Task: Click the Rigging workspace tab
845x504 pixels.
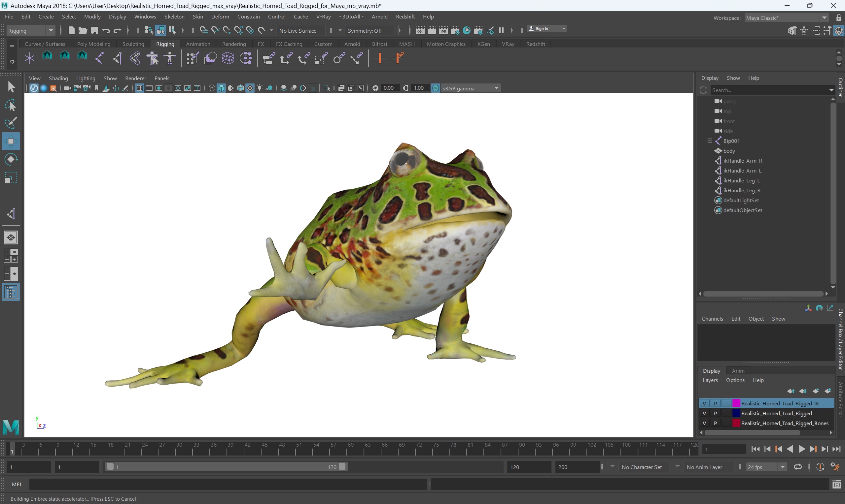Action: (x=164, y=43)
